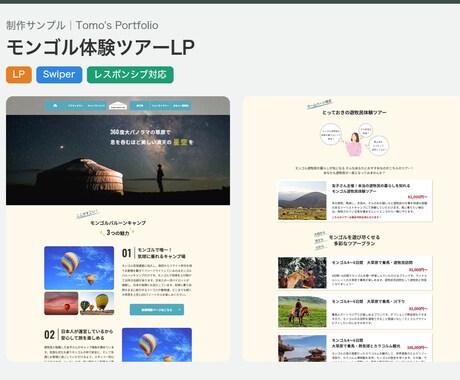The height and width of the screenshot is (380, 460).
Task: Click the large rainbow balloon photo beside 01
Action: (x=79, y=268)
